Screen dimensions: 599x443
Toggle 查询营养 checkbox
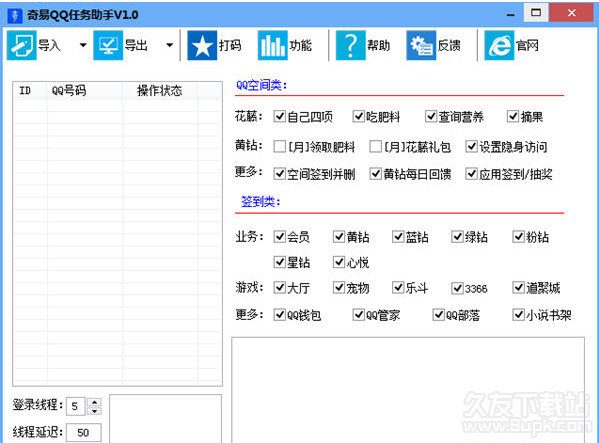tap(431, 116)
